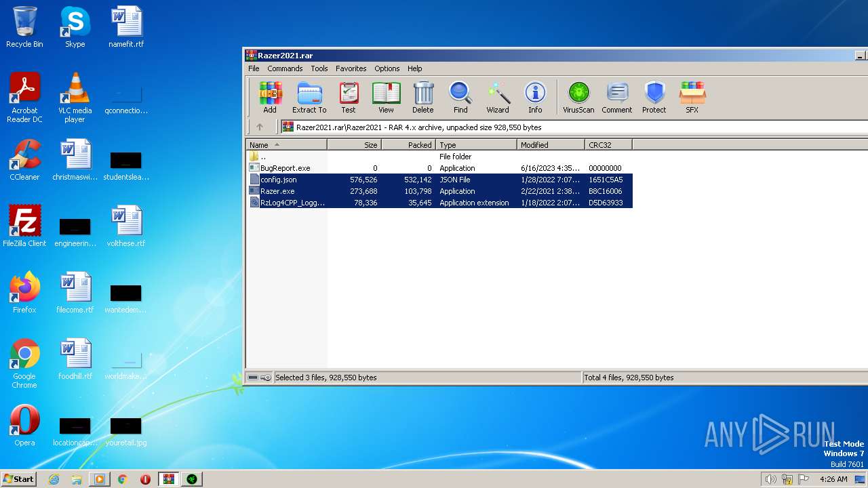868x488 pixels.
Task: Select the worldmake... desktop file
Action: (126, 365)
